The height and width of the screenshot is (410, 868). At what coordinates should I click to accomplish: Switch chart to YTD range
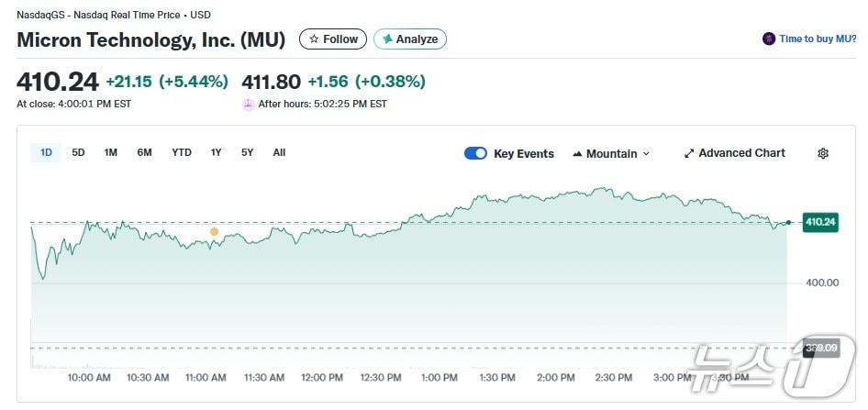[182, 153]
